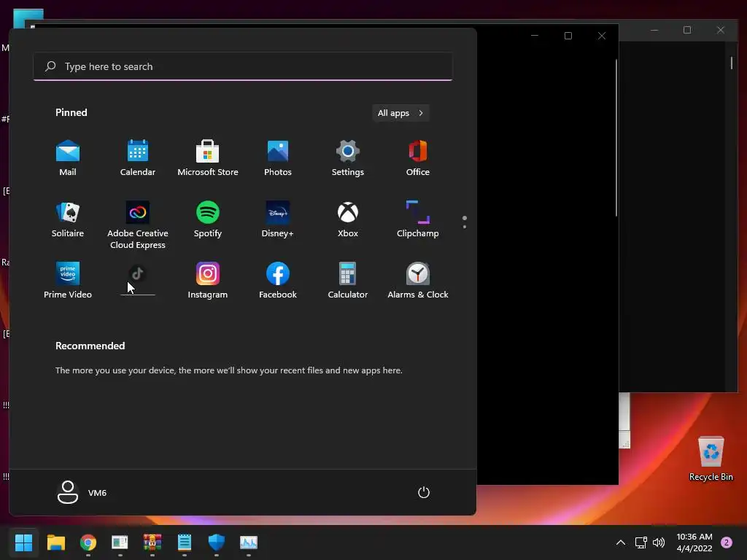Open the Xbox app
This screenshot has height=560, width=747.
tap(348, 219)
